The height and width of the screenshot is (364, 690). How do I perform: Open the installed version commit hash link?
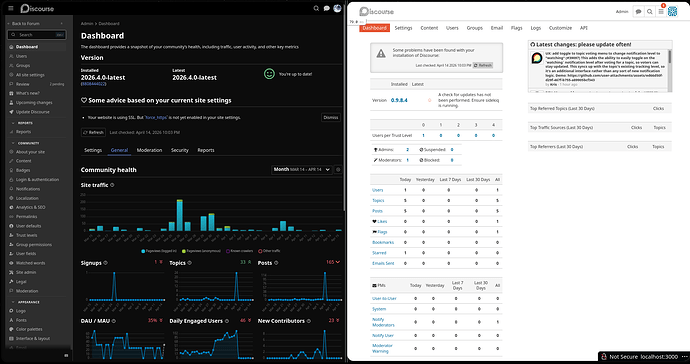[93, 84]
